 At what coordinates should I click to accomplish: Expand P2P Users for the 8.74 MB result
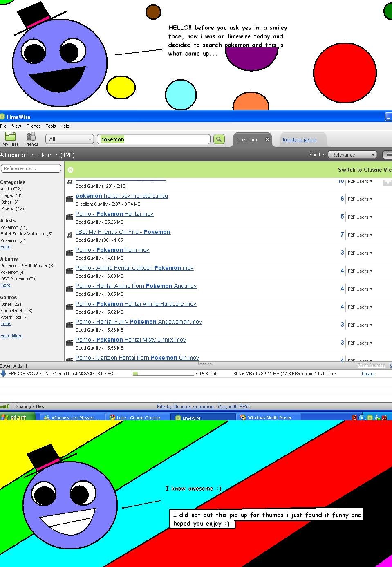(360, 199)
